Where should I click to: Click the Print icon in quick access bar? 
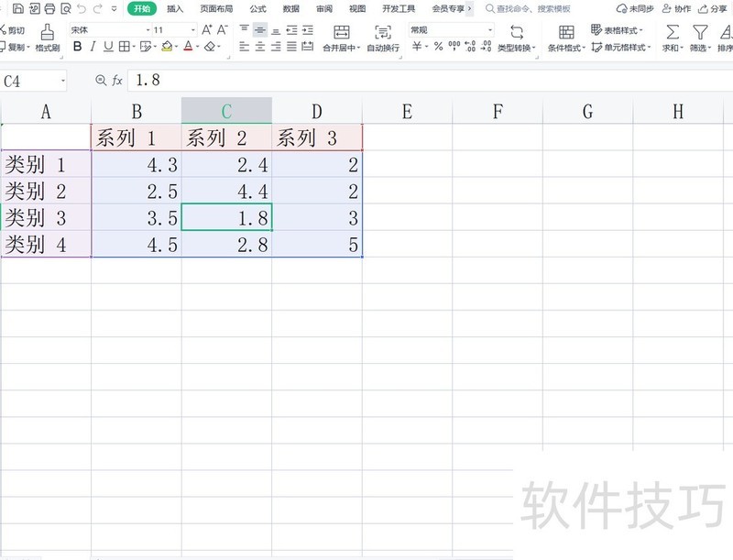[x=49, y=8]
